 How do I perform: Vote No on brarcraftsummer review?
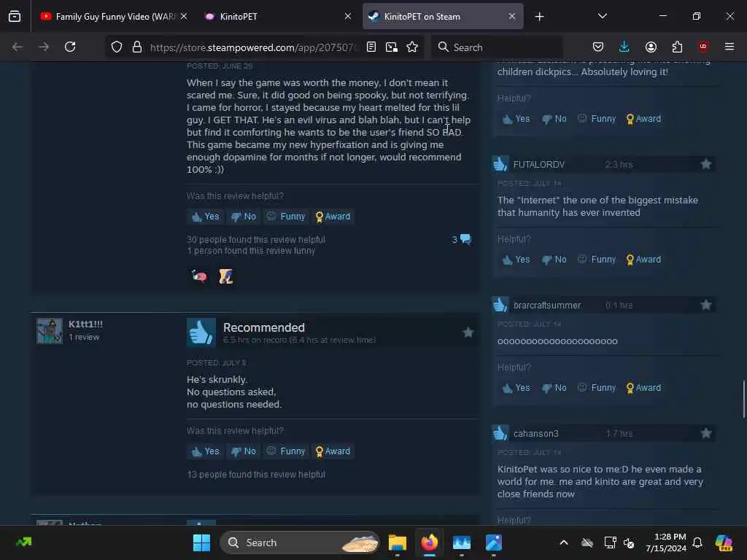click(x=554, y=388)
